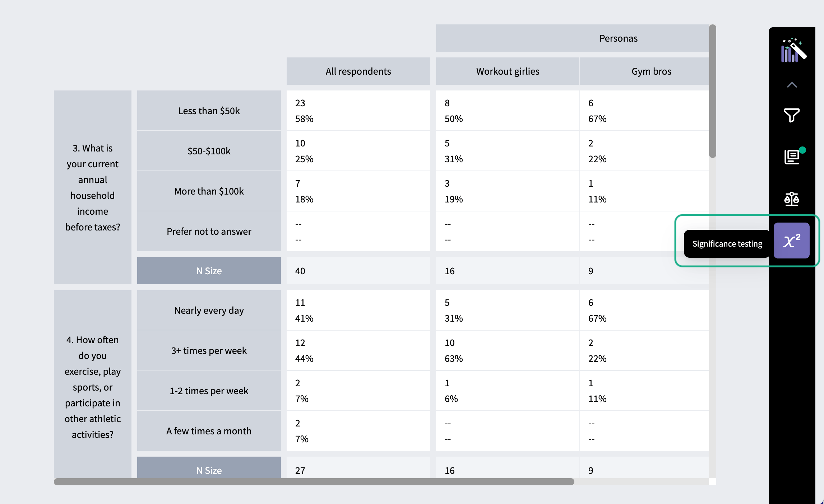Collapse sidebar using the up chevron
824x504 pixels.
(792, 85)
